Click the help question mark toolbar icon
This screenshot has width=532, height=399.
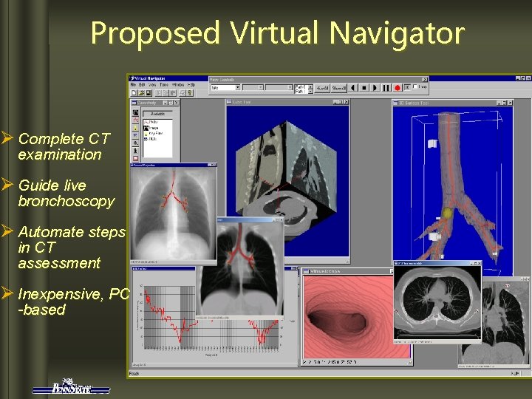190,92
